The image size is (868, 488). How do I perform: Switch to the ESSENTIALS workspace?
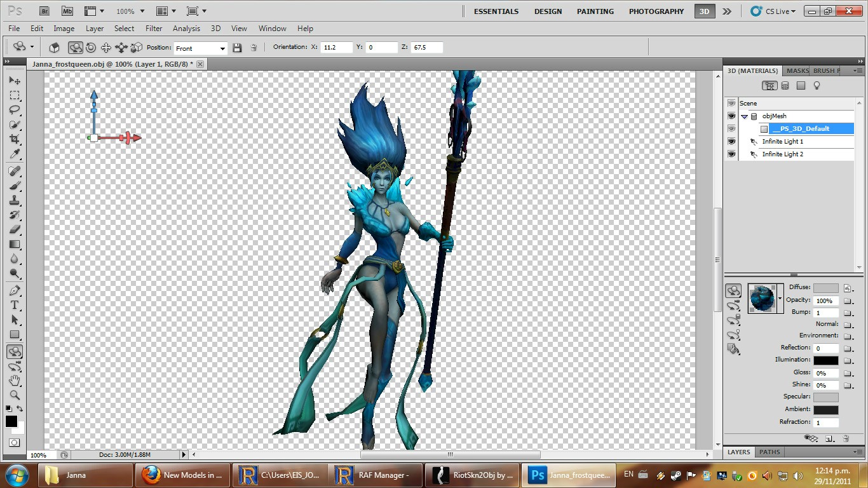coord(496,11)
